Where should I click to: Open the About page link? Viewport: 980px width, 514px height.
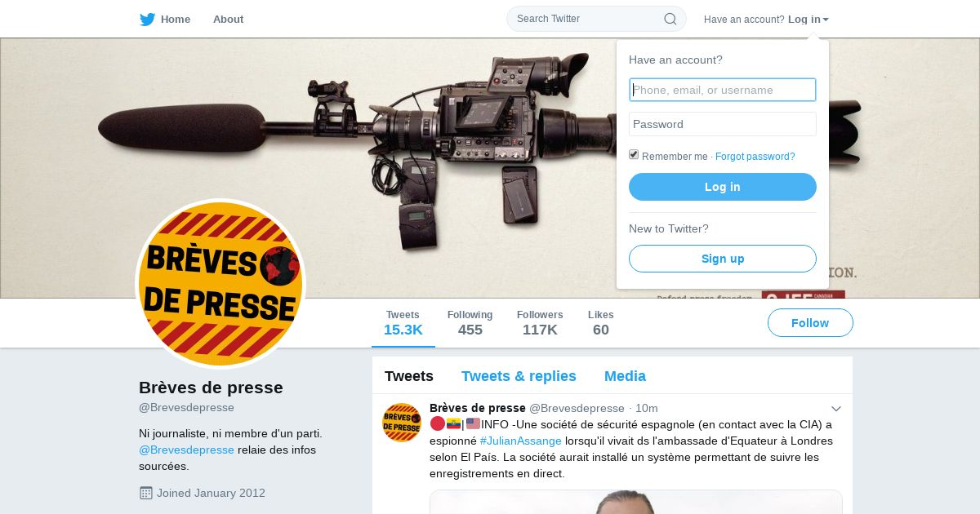228,20
